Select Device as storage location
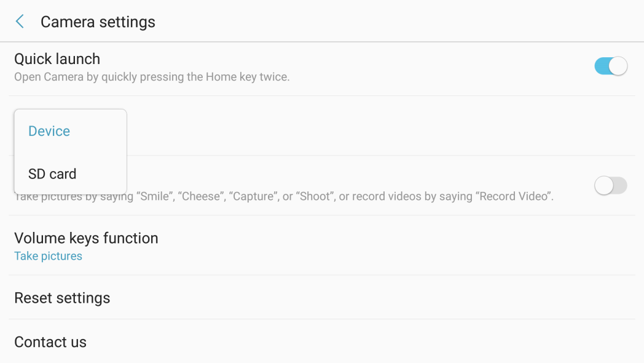 49,131
